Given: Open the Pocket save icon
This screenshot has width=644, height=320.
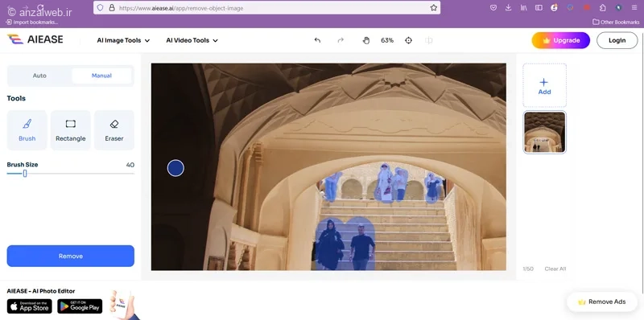Looking at the screenshot, I should tap(493, 8).
